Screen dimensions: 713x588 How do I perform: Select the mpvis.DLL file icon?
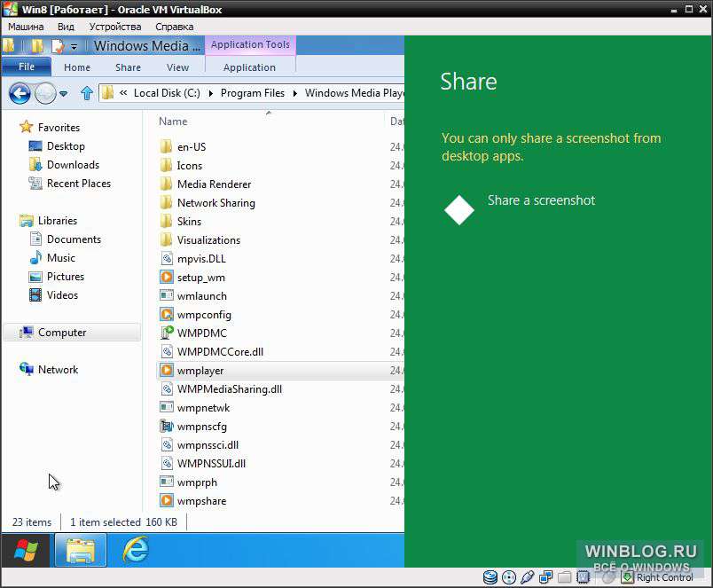[167, 259]
